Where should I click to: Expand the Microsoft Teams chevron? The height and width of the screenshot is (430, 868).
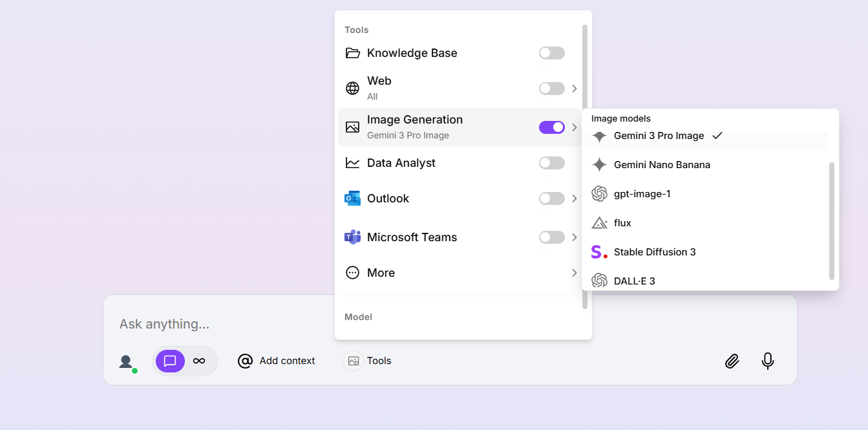574,237
